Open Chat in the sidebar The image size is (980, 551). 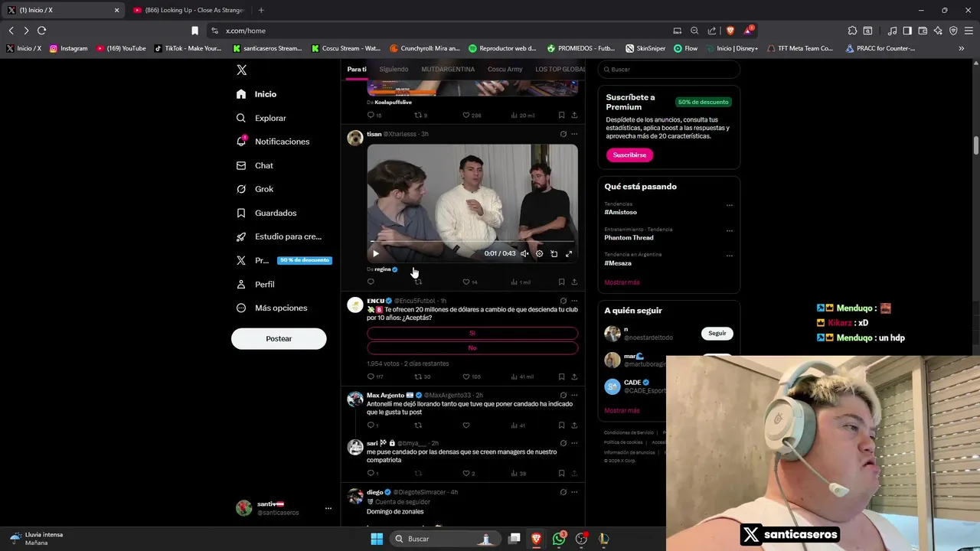[255, 165]
